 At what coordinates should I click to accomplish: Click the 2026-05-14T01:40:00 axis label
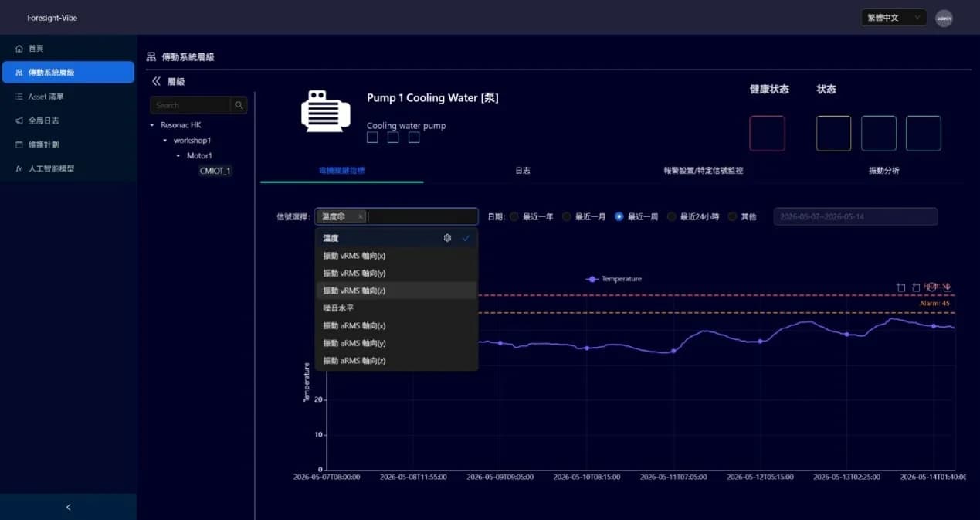point(934,477)
